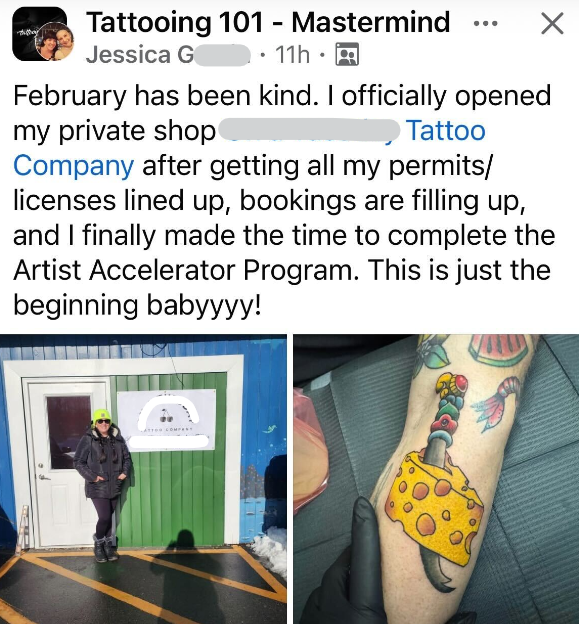The height and width of the screenshot is (624, 579).
Task: Close the post with the X icon
Action: [552, 23]
